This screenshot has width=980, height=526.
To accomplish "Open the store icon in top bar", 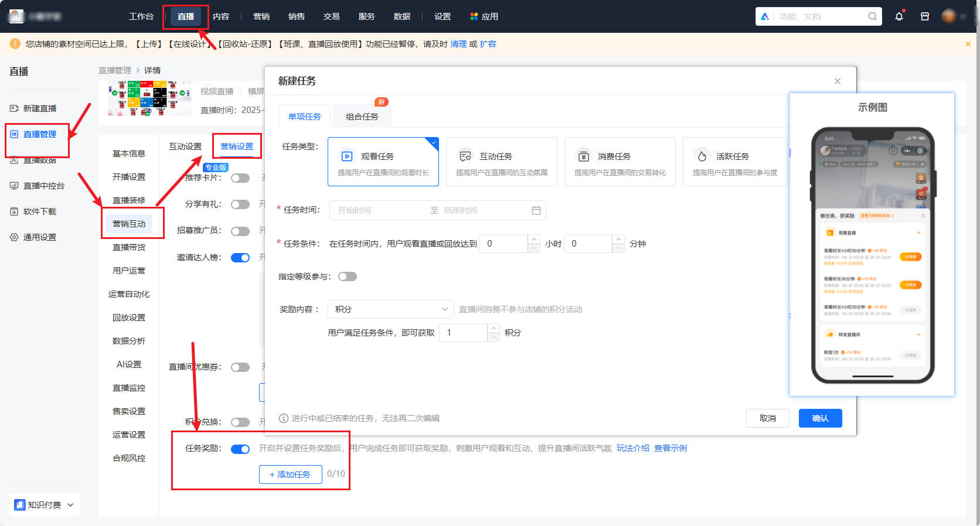I will tap(924, 16).
